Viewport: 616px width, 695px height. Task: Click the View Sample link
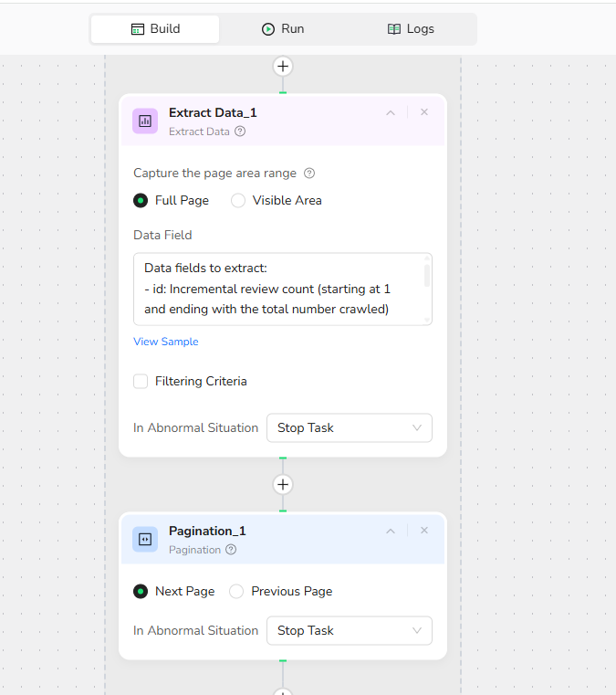166,342
